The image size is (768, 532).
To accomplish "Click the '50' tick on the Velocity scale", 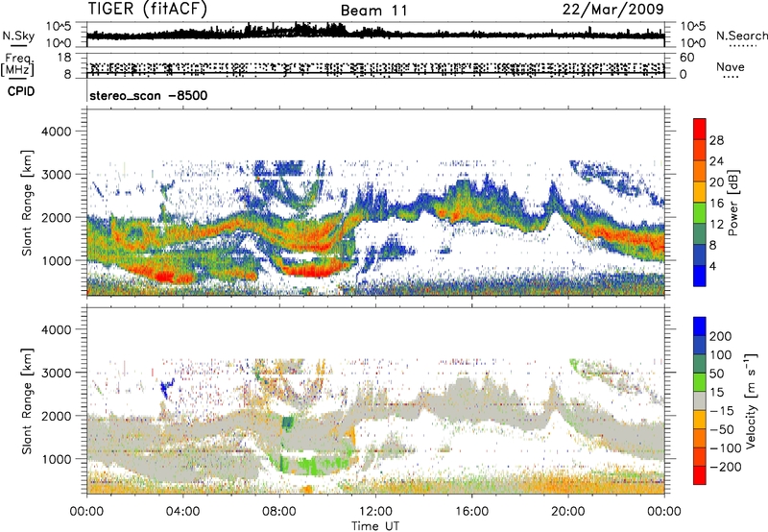I will click(x=716, y=374).
